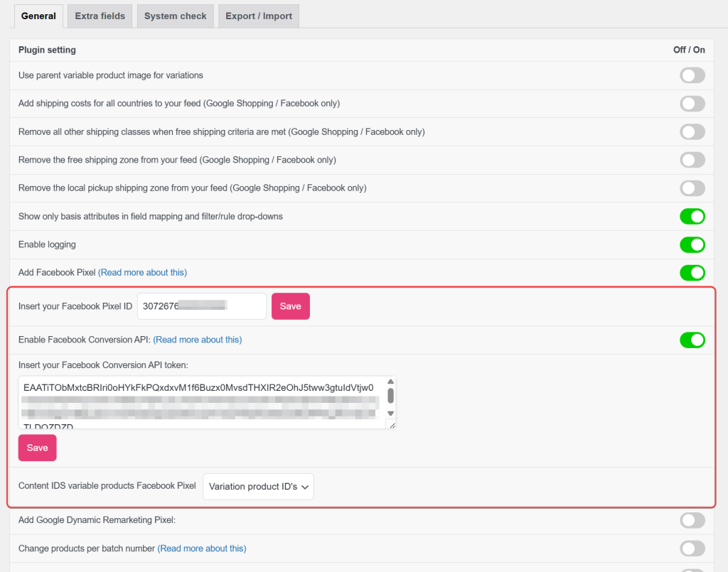
Task: Turn on shipping costs for all countries
Action: [x=692, y=103]
